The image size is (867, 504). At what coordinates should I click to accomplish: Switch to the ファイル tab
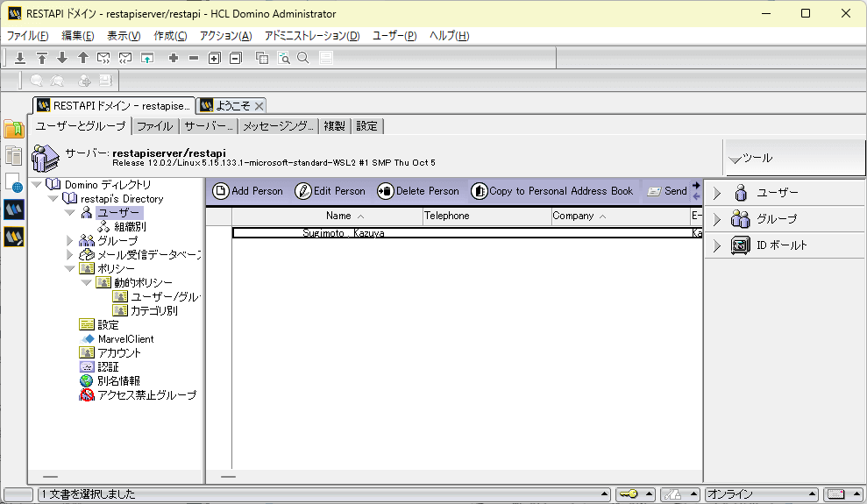click(x=155, y=126)
